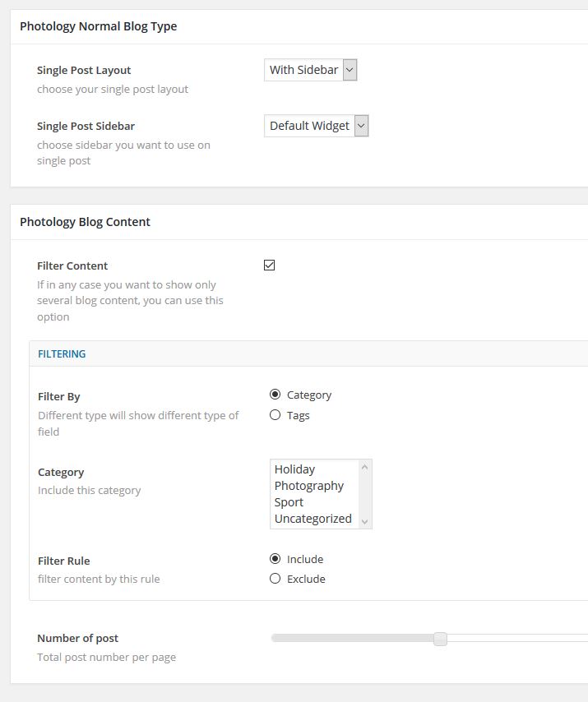The height and width of the screenshot is (702, 588).
Task: Uncheck the Filter Content checkbox
Action: point(270,265)
